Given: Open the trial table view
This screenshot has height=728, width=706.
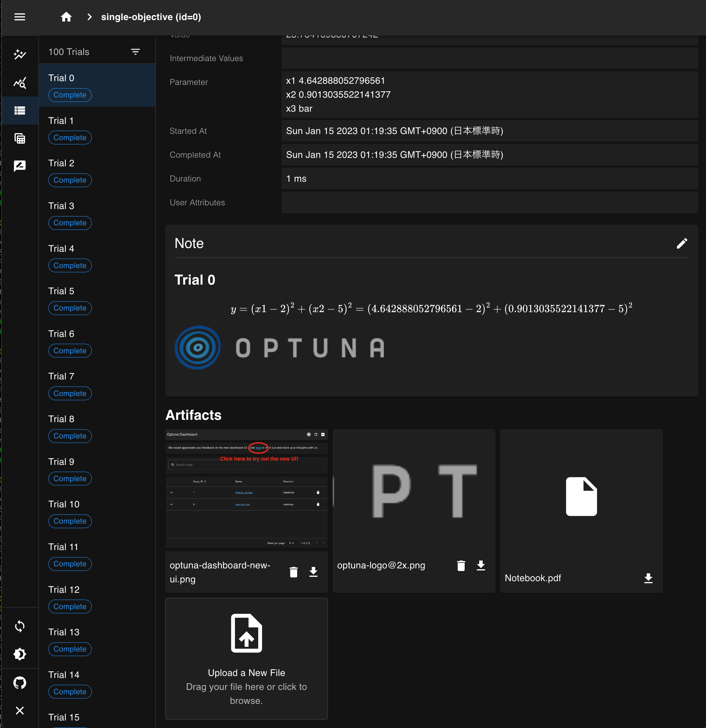Looking at the screenshot, I should [x=20, y=138].
